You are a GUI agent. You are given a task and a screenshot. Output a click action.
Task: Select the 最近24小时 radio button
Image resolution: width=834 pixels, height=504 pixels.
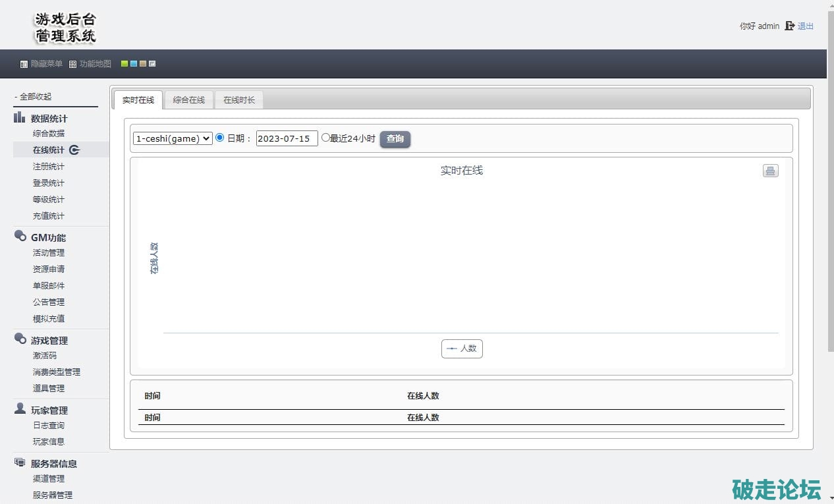tap(325, 138)
